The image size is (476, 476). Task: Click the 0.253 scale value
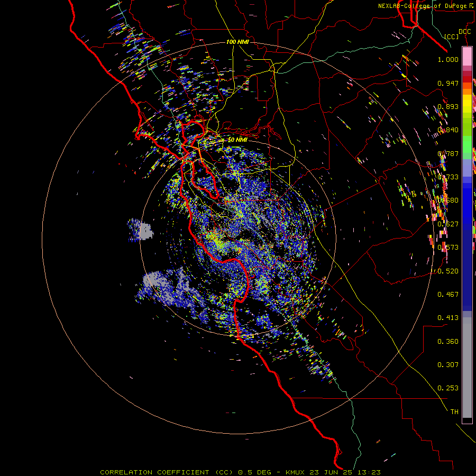448,388
